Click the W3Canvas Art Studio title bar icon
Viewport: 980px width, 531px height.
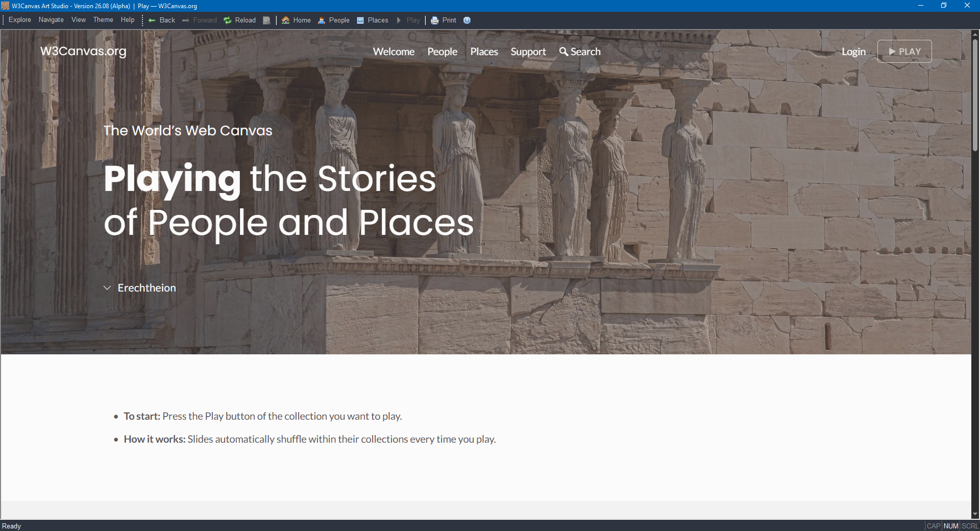pos(5,6)
